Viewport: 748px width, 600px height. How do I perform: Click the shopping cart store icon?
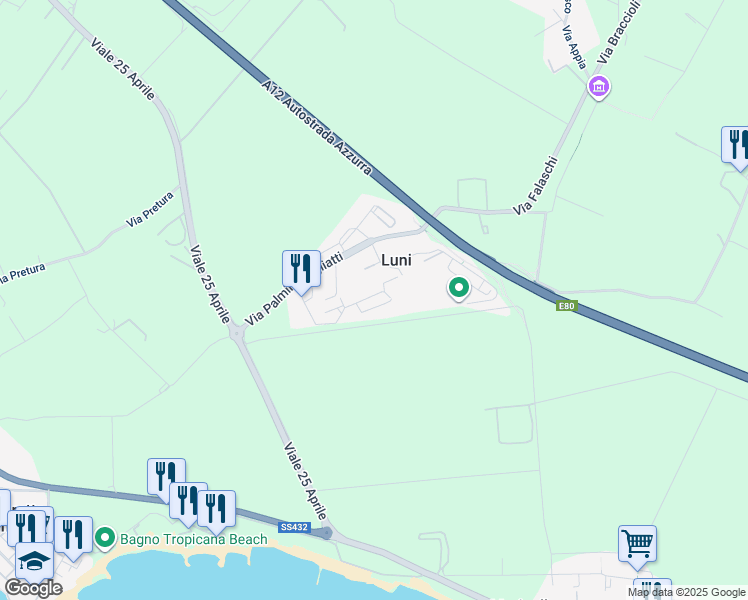(637, 545)
